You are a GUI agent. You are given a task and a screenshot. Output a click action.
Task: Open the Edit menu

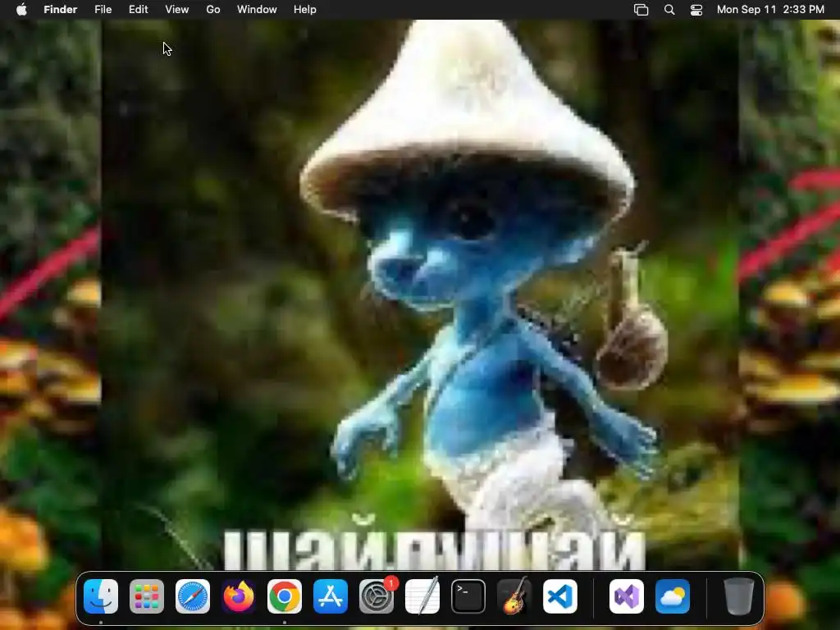138,10
